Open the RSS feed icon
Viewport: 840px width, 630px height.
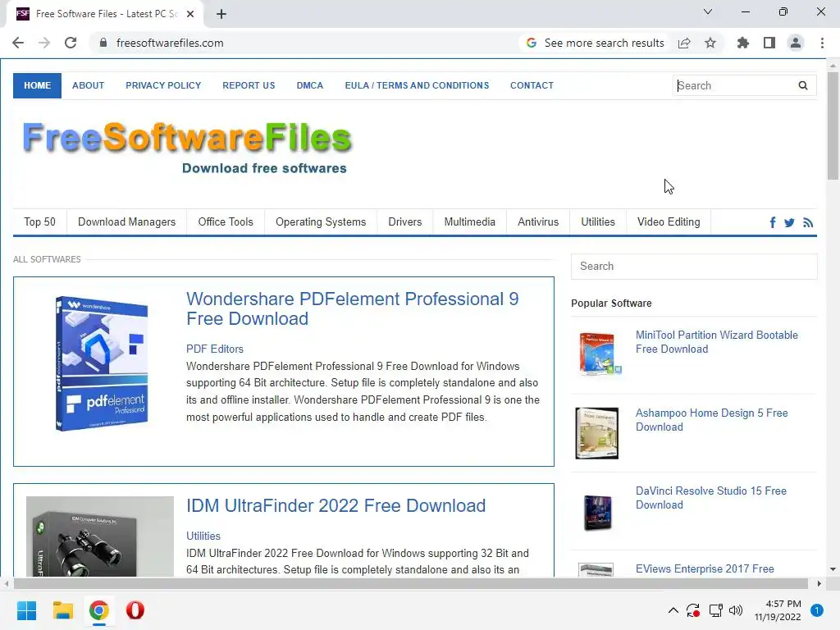(x=808, y=222)
